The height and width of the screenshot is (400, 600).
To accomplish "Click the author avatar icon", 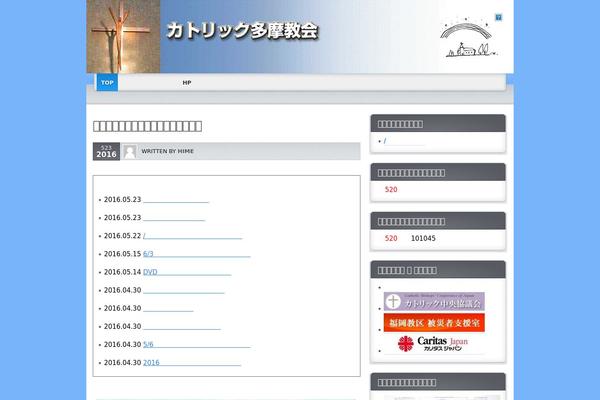I will point(130,152).
